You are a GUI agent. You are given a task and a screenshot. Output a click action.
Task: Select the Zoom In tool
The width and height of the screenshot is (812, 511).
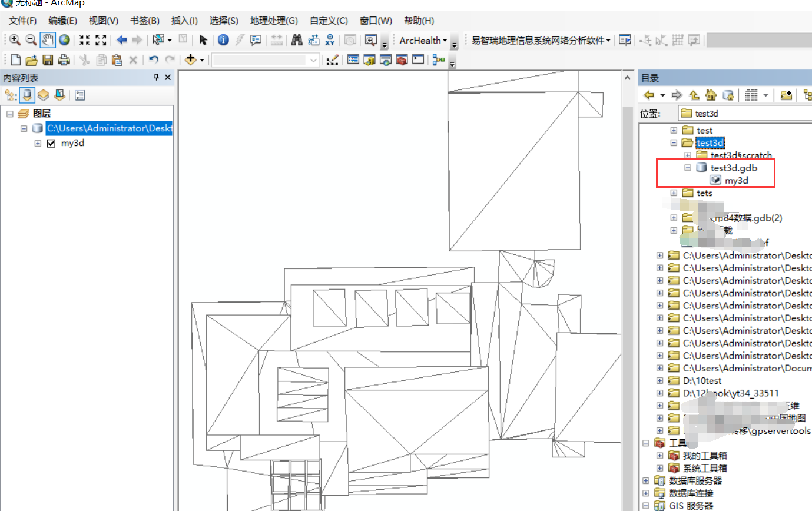coord(15,40)
